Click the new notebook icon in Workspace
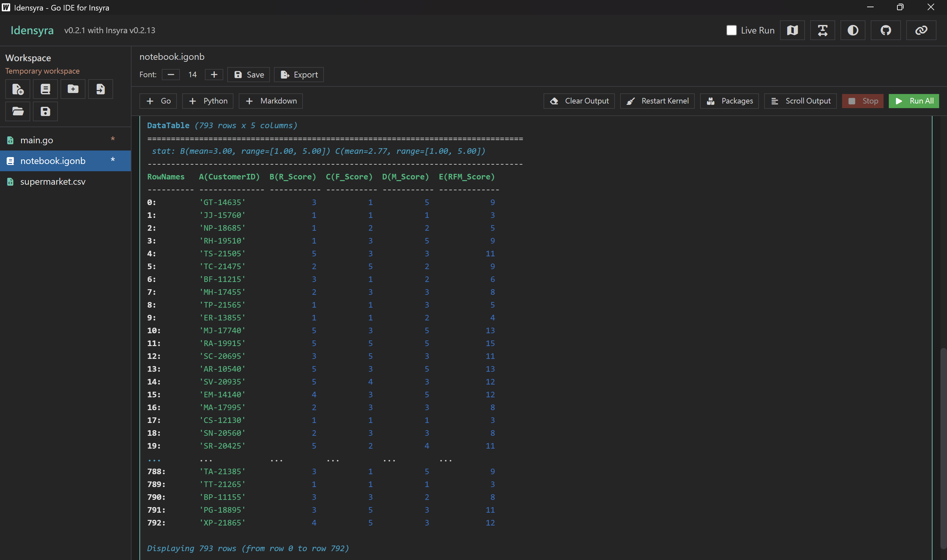The image size is (947, 560). (45, 89)
